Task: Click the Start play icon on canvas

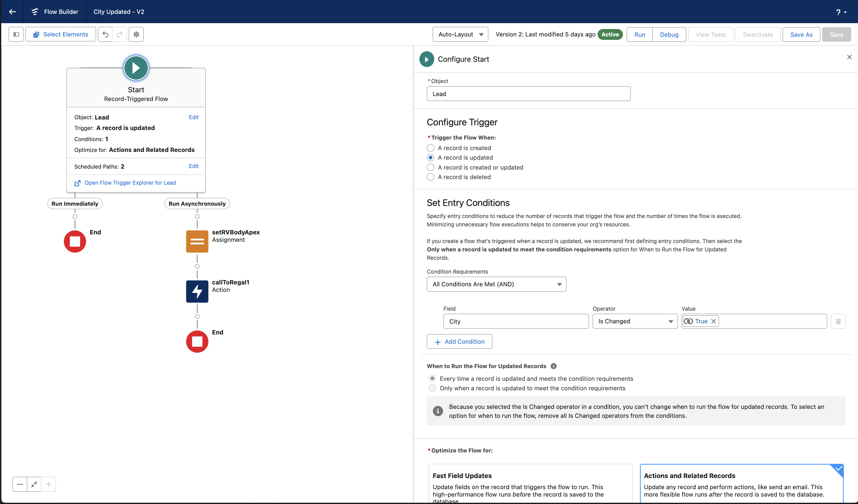Action: [x=136, y=68]
